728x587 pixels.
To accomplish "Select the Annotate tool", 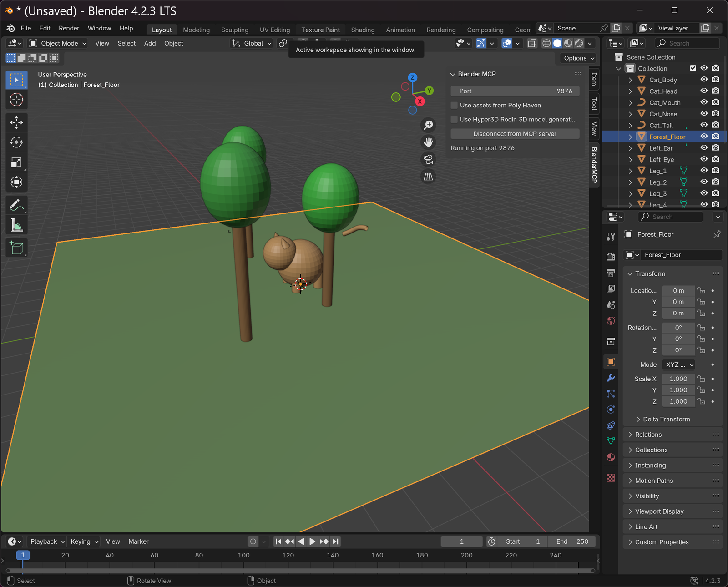I will [x=16, y=205].
